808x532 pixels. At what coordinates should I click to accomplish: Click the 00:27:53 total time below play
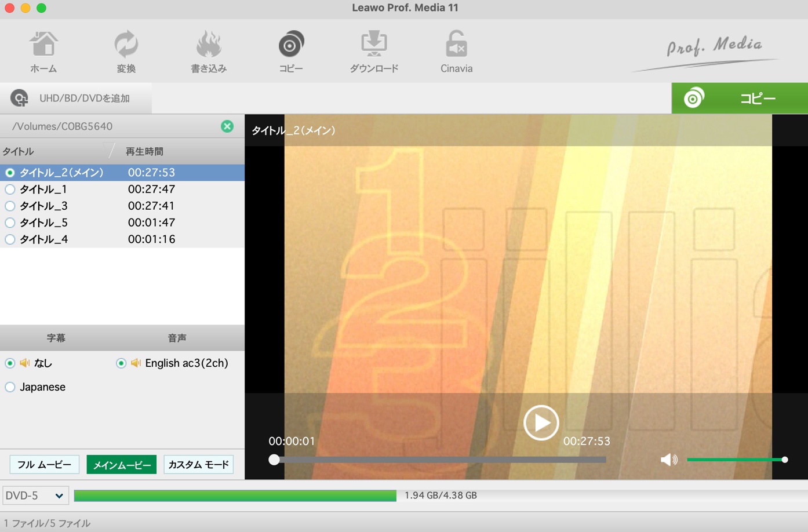[587, 441]
